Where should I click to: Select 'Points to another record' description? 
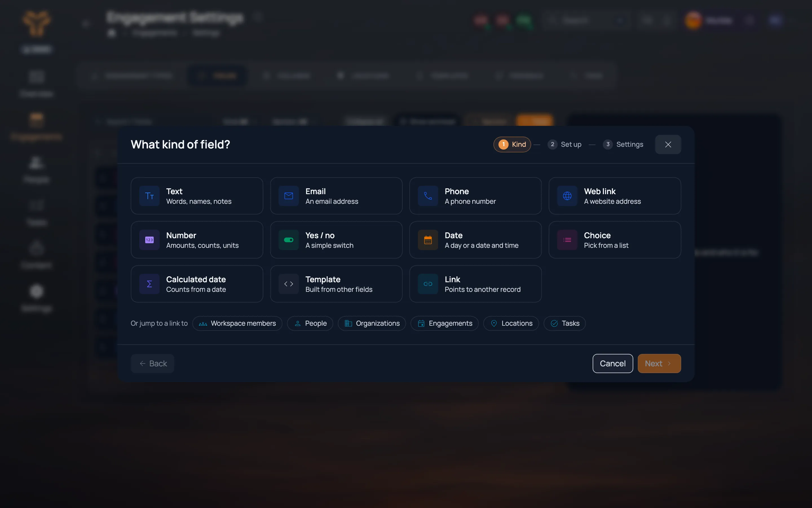pyautogui.click(x=482, y=289)
